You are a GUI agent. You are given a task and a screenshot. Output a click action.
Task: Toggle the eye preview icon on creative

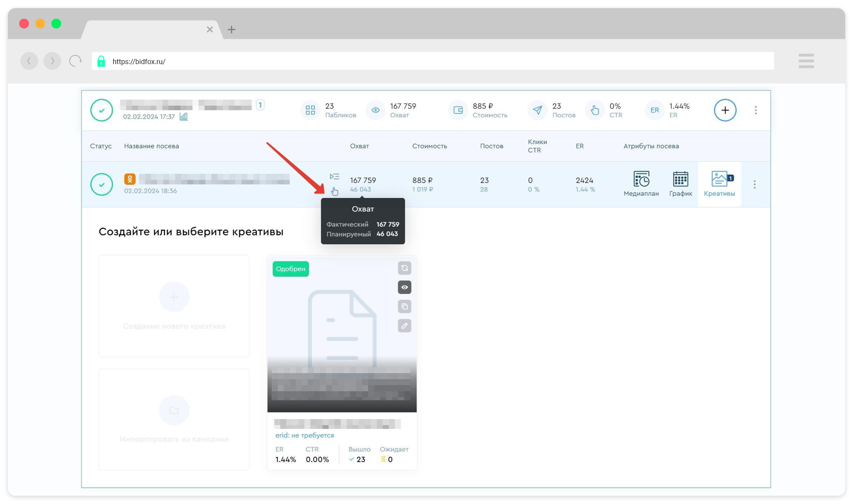(x=404, y=287)
